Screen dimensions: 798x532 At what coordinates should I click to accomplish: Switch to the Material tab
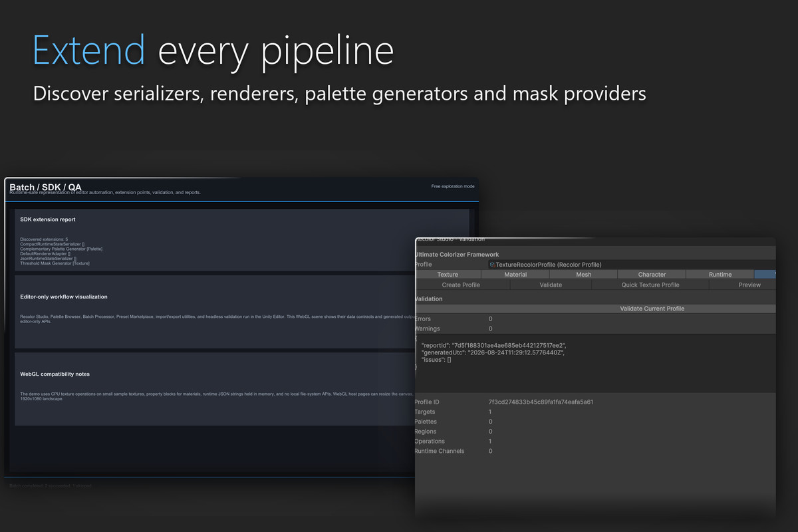point(515,275)
